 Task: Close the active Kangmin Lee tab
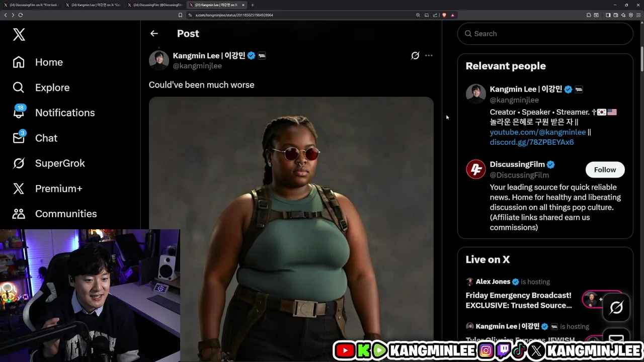[x=244, y=5]
